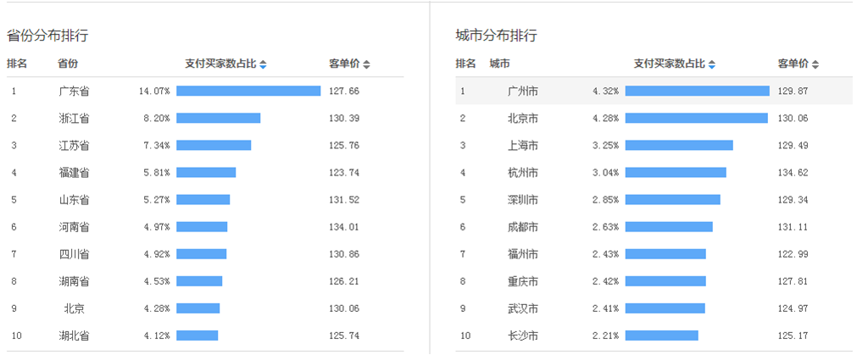Sort cities by 客单价 arrow icon
Screen dimensions: 868x355
[815, 64]
